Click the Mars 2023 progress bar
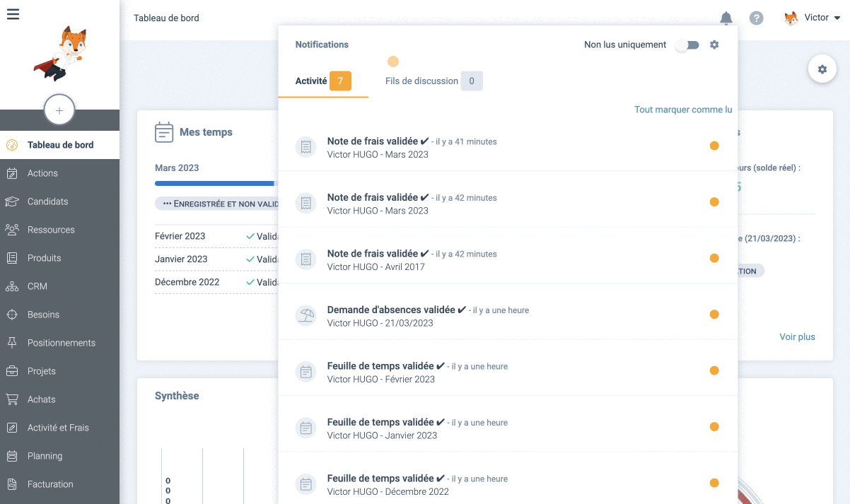The image size is (850, 504). coord(215,183)
